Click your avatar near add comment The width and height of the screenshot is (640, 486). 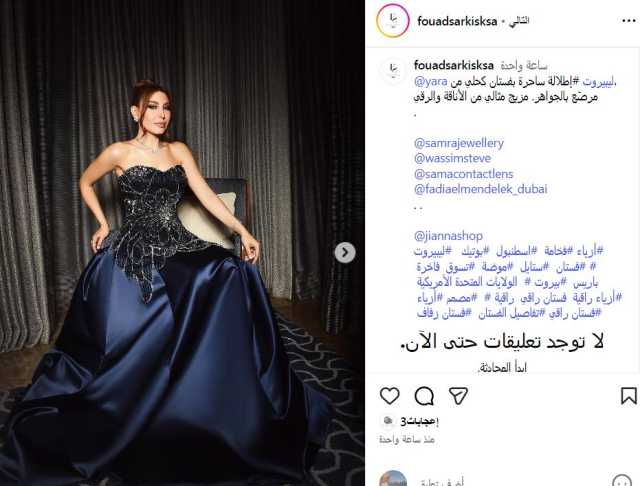click(x=393, y=479)
